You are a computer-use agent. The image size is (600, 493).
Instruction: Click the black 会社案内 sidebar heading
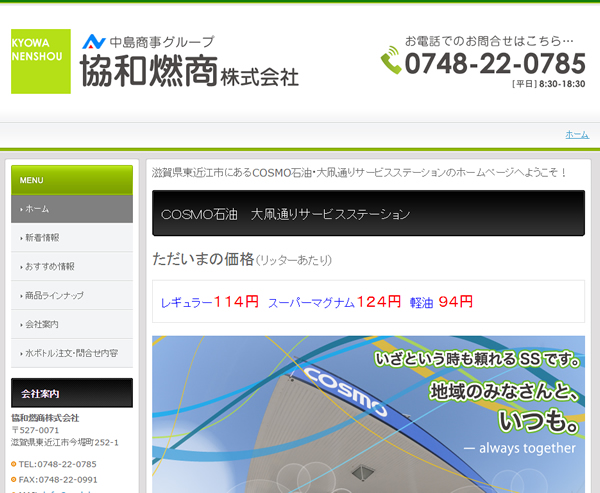click(x=72, y=393)
